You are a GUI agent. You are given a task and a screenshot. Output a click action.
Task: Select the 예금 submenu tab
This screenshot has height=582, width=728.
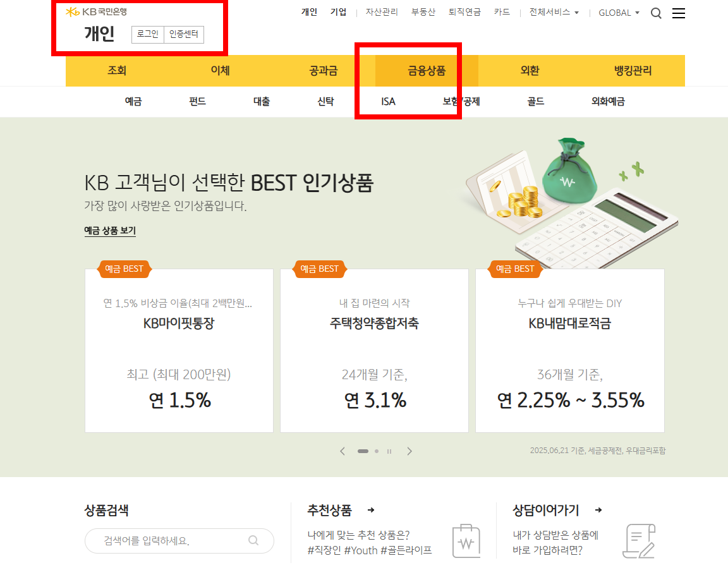point(133,102)
